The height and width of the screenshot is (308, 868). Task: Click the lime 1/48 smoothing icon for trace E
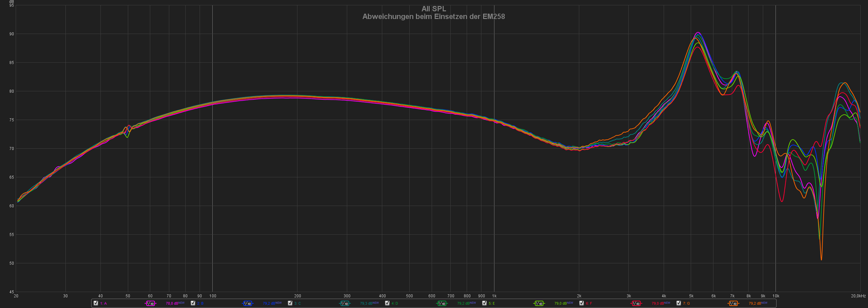pyautogui.click(x=539, y=303)
